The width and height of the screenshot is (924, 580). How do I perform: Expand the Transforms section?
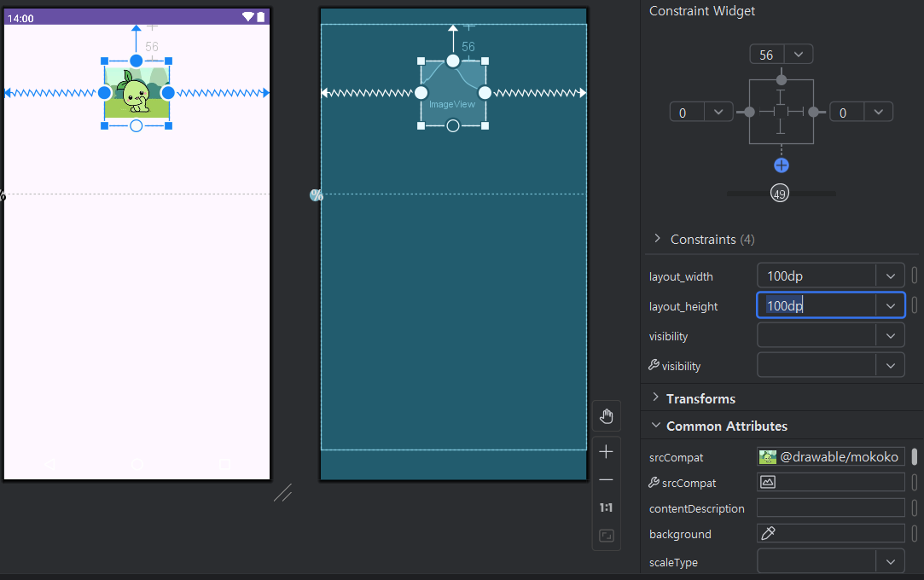656,397
